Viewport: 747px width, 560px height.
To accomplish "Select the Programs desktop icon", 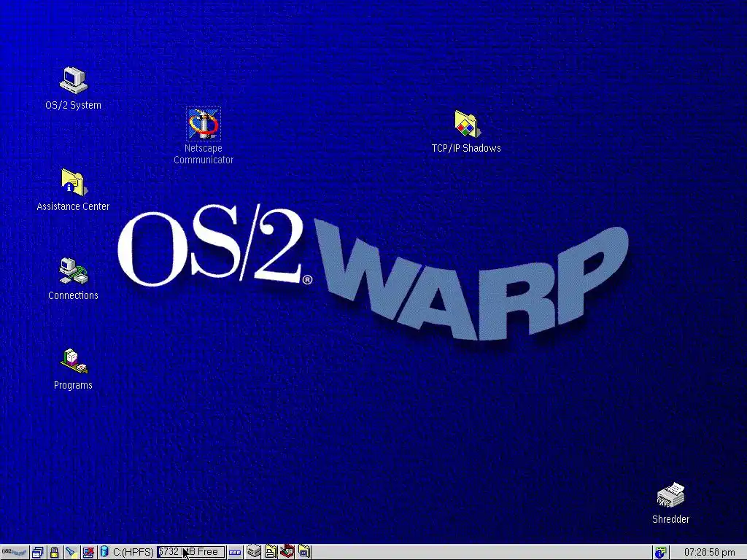I will 74,360.
